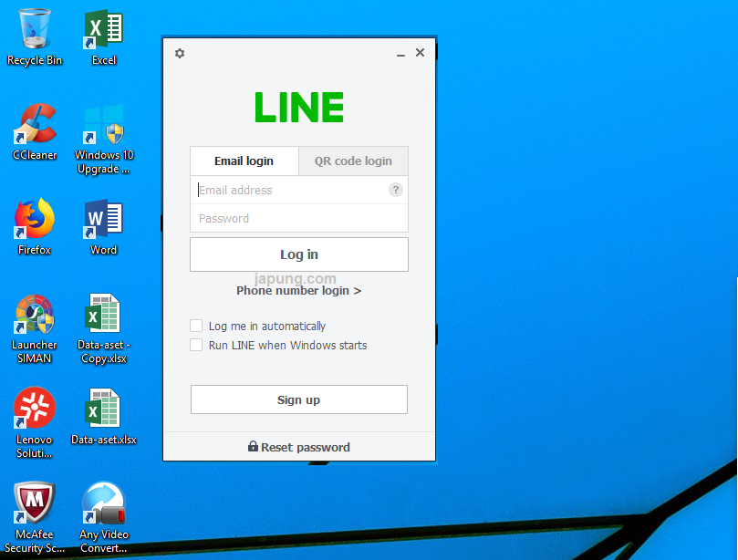Image resolution: width=738 pixels, height=560 pixels.
Task: Select the Any Video Converter shortcut
Action: click(x=104, y=517)
